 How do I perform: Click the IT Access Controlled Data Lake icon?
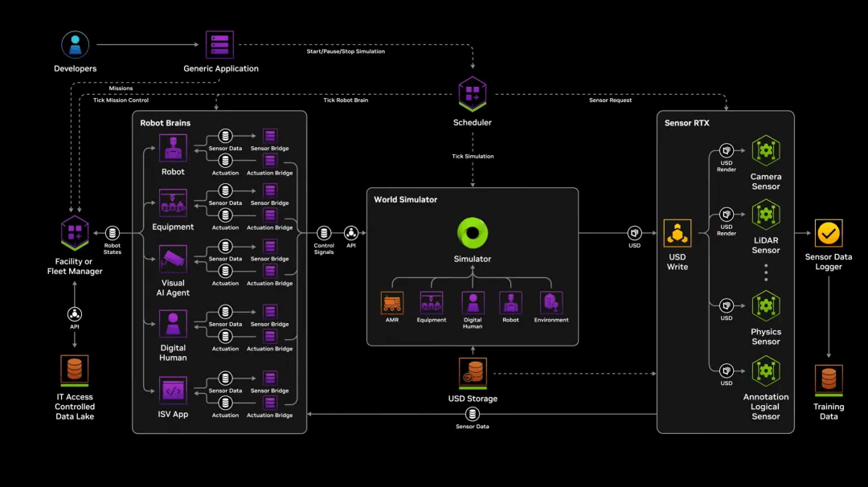(x=74, y=370)
